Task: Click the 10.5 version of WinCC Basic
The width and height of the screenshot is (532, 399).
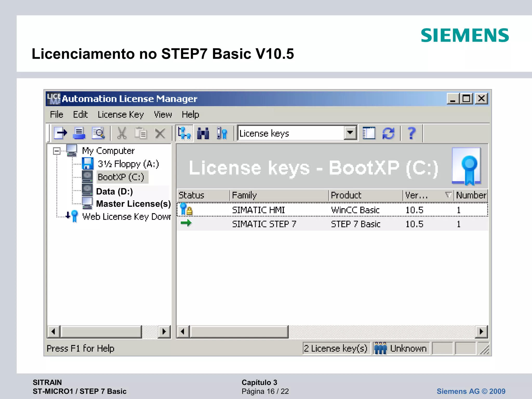Action: [x=414, y=210]
